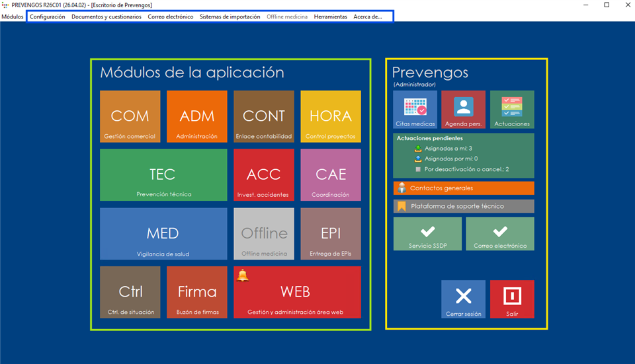This screenshot has height=364, width=635.
Task: Open the MED Vigilancia de salud module
Action: point(163,234)
